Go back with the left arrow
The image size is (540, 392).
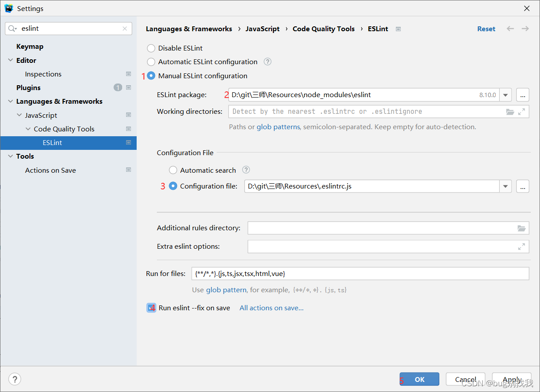click(x=510, y=29)
